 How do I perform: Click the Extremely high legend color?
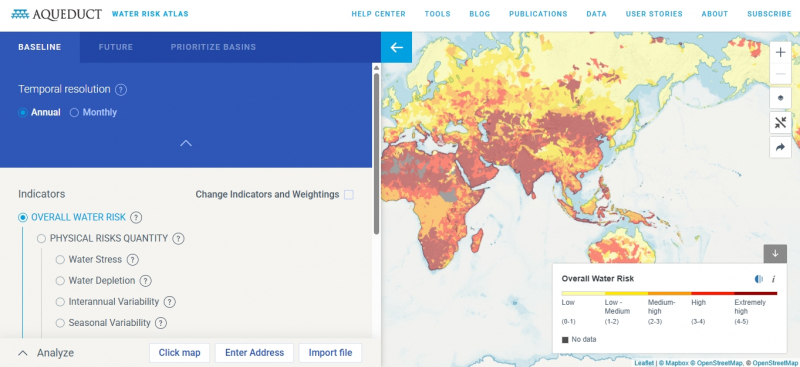756,293
